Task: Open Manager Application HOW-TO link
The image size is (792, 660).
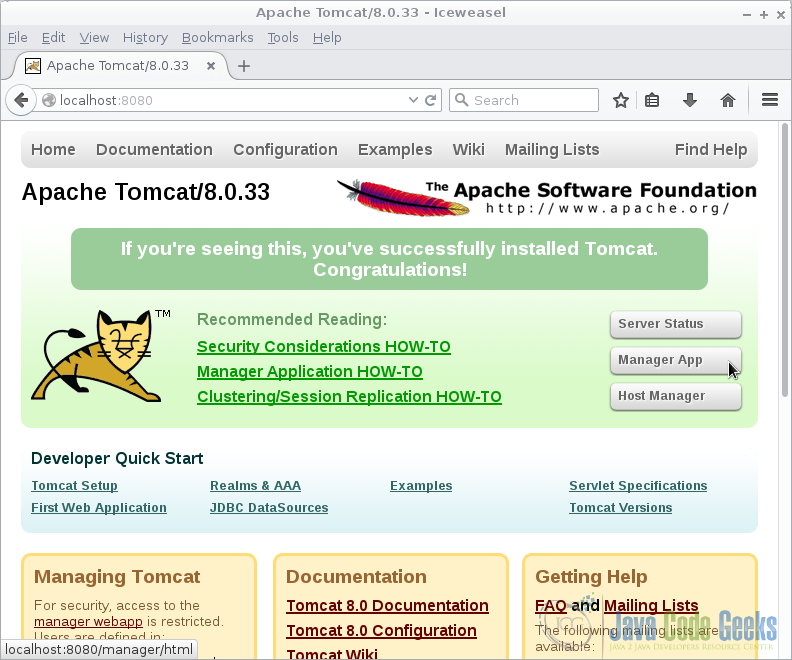Action: click(310, 372)
